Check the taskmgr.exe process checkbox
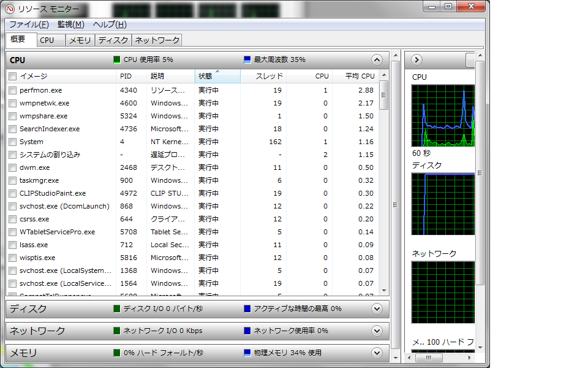Screen dimensions: 588x368 [13, 180]
